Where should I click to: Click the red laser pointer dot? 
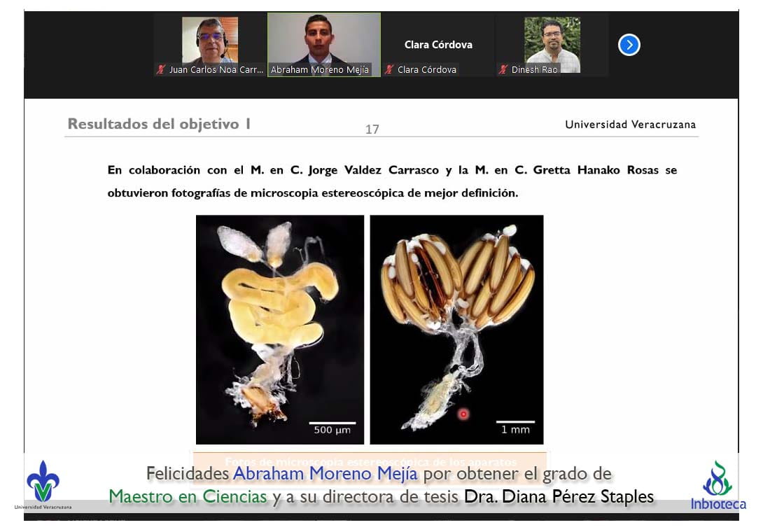pos(463,414)
